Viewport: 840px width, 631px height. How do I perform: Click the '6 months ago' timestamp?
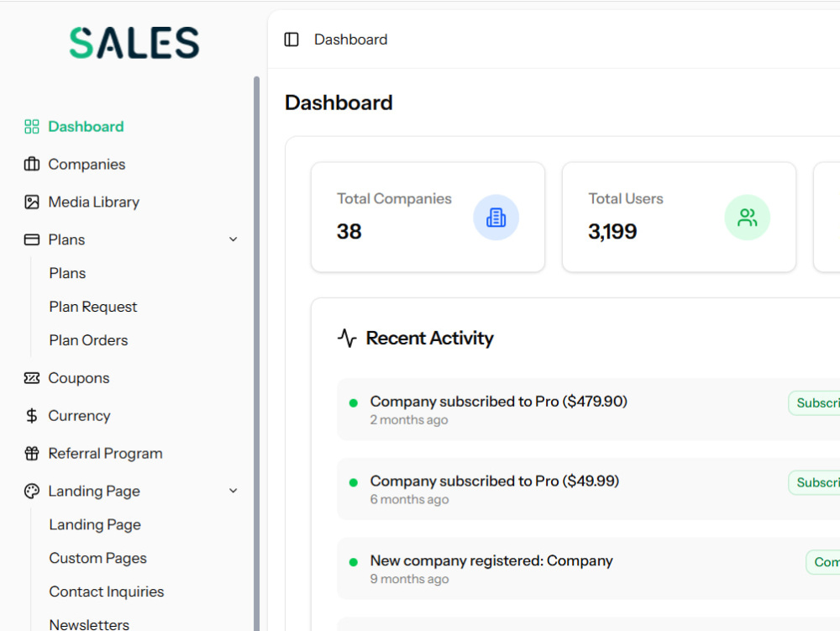409,499
